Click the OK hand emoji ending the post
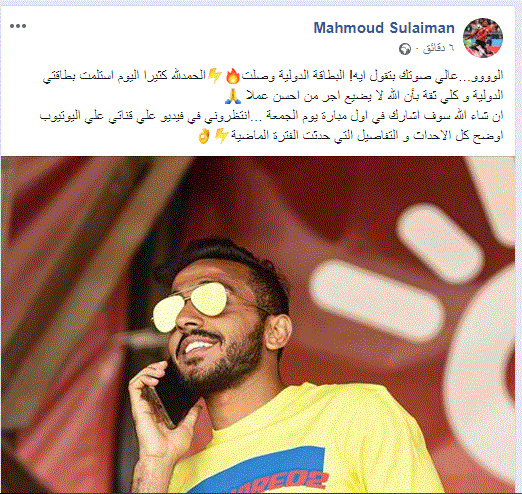The height and width of the screenshot is (494, 522). (x=204, y=136)
